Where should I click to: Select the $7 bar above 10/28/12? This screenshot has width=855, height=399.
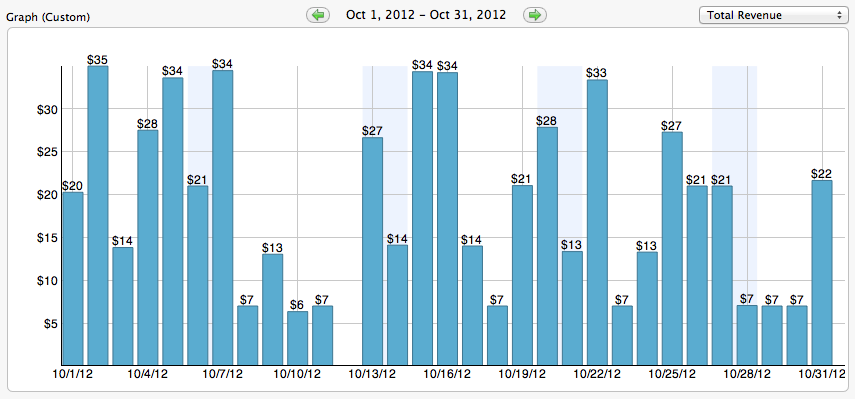747,335
